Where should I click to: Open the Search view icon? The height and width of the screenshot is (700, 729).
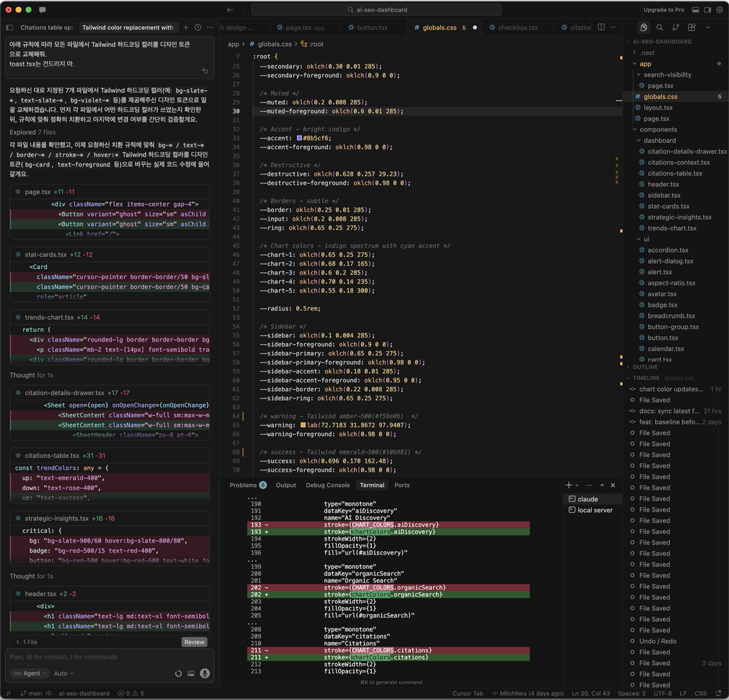660,27
